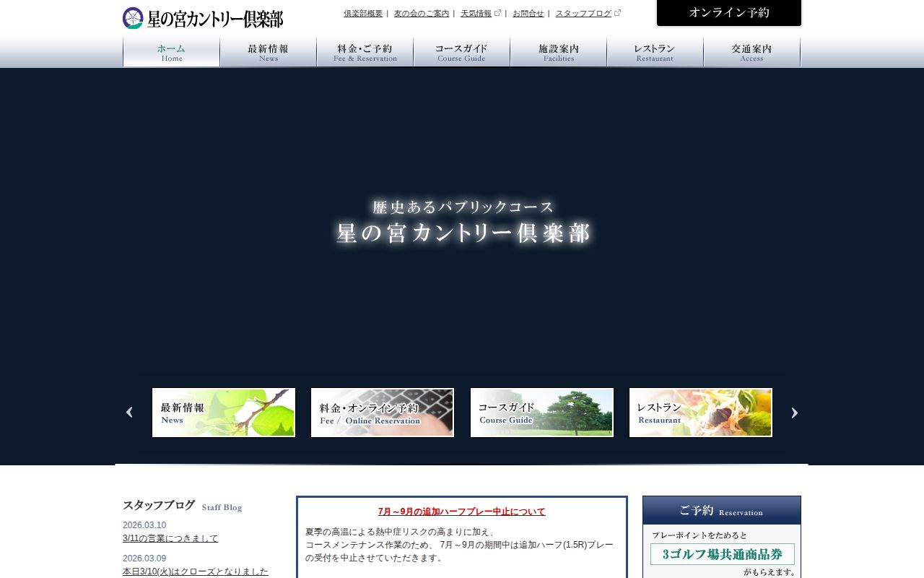Viewport: 924px width, 578px height.
Task: Open the コースガイド carousel thumbnail
Action: (542, 413)
